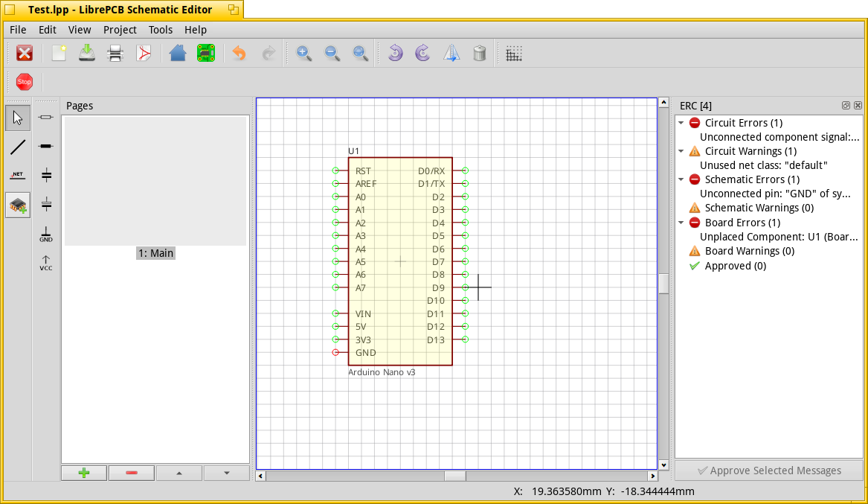Collapse the Schematic Errors group
868x504 pixels.
click(681, 179)
